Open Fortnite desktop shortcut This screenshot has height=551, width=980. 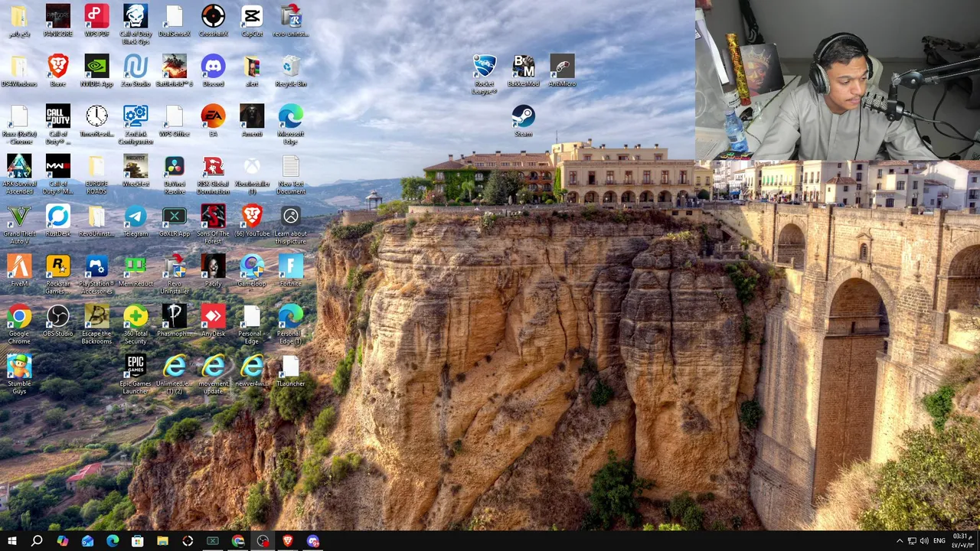pos(291,269)
